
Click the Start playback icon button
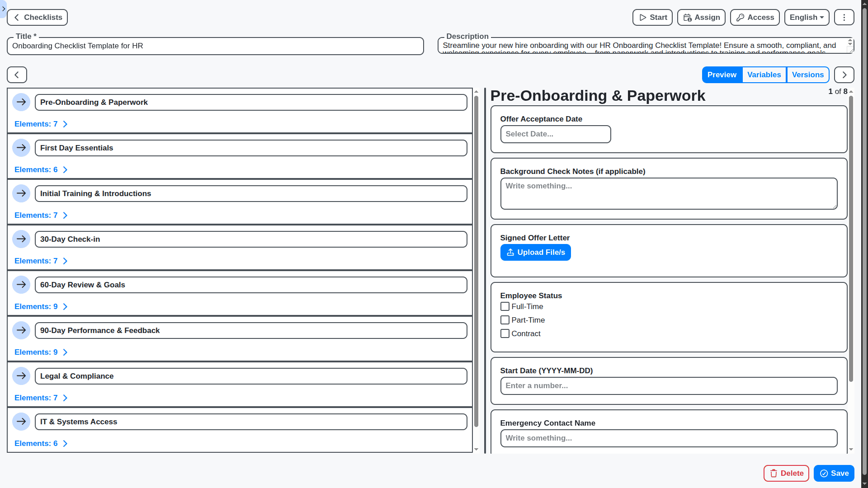pyautogui.click(x=643, y=17)
